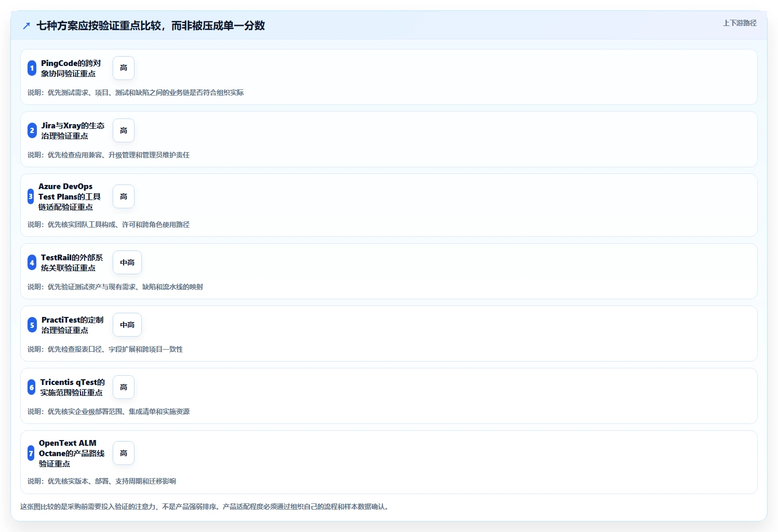Click number badge 3 for Azure DevOps
This screenshot has width=778, height=532.
click(x=31, y=196)
